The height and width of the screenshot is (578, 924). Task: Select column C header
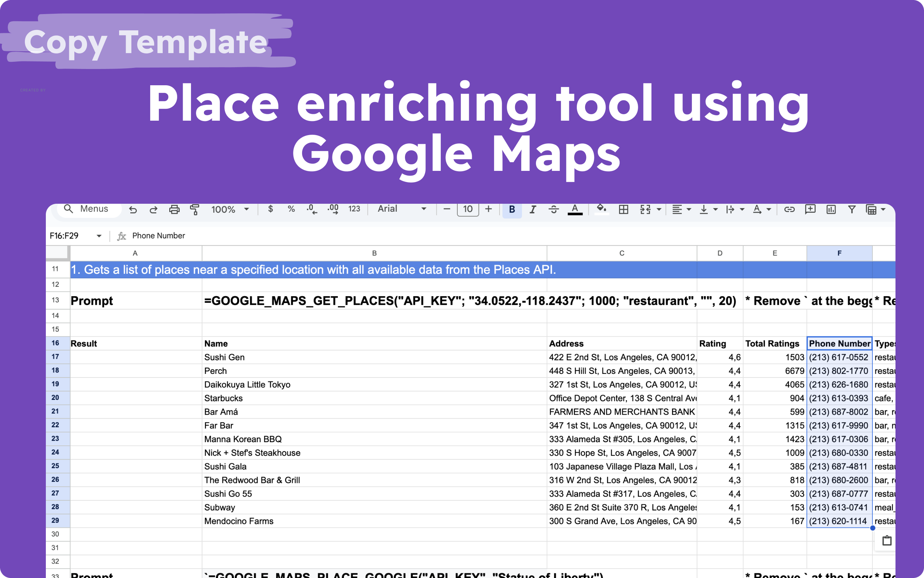pyautogui.click(x=622, y=253)
